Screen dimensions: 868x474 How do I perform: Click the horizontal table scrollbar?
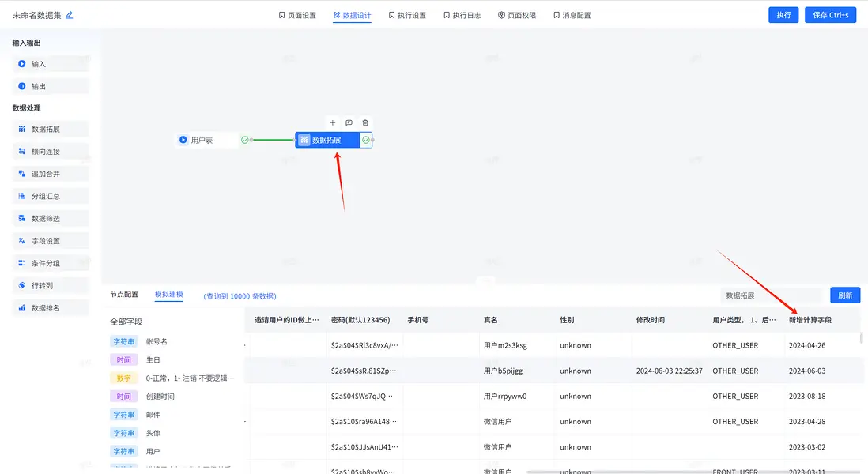[x=692, y=472]
